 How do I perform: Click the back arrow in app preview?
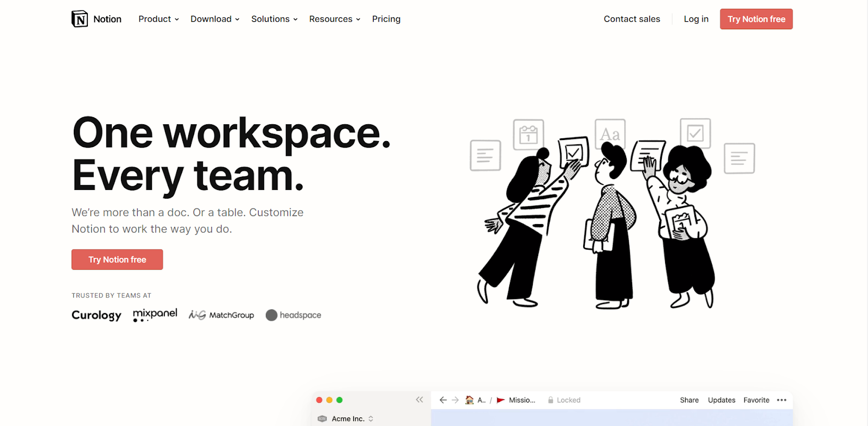pyautogui.click(x=443, y=400)
